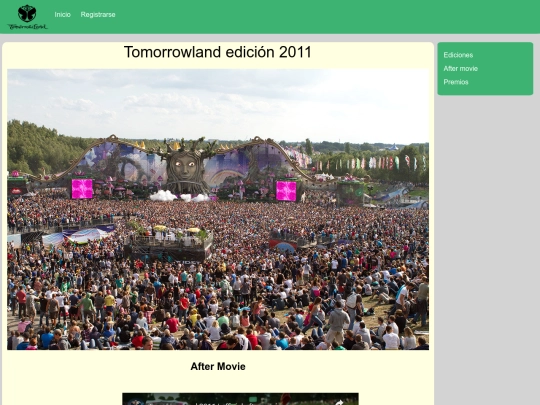Open Ediciones in the green sidebar
The height and width of the screenshot is (405, 540).
pyautogui.click(x=458, y=55)
